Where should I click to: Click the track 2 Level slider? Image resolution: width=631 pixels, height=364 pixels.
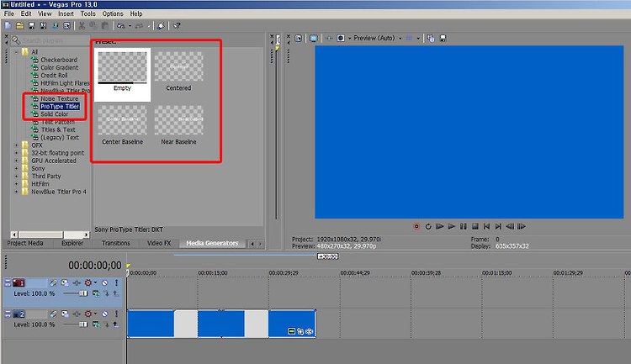pos(75,324)
